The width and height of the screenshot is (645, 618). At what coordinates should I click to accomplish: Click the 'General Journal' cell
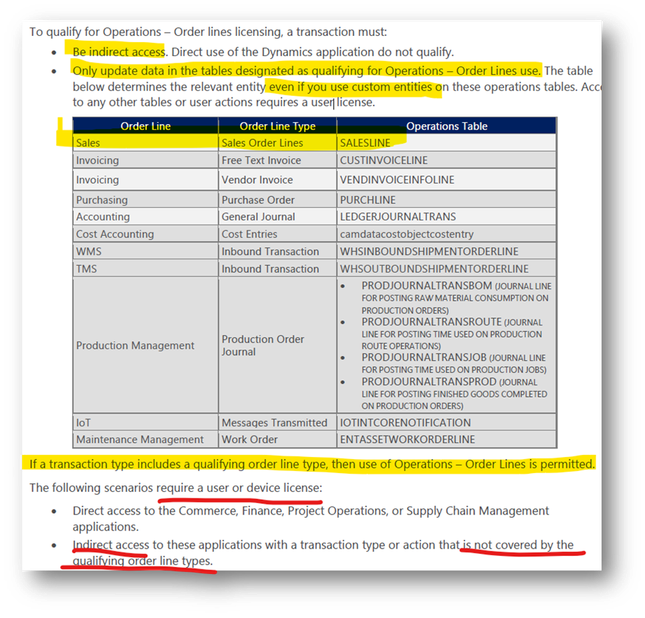point(278,216)
